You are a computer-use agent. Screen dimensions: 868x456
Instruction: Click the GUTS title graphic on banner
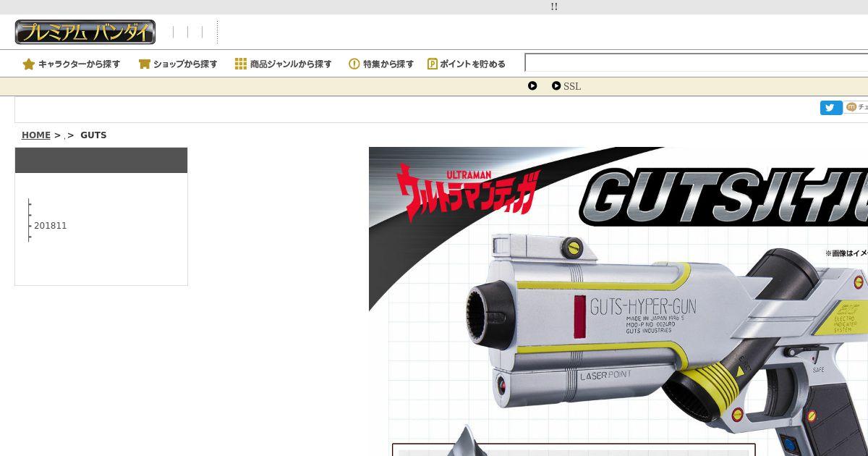tap(723, 197)
